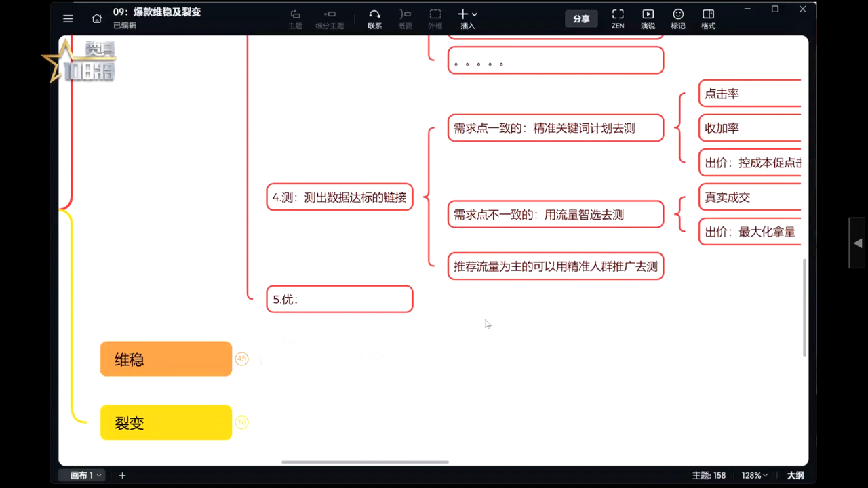Open the 标记 marker panel

pyautogui.click(x=677, y=19)
